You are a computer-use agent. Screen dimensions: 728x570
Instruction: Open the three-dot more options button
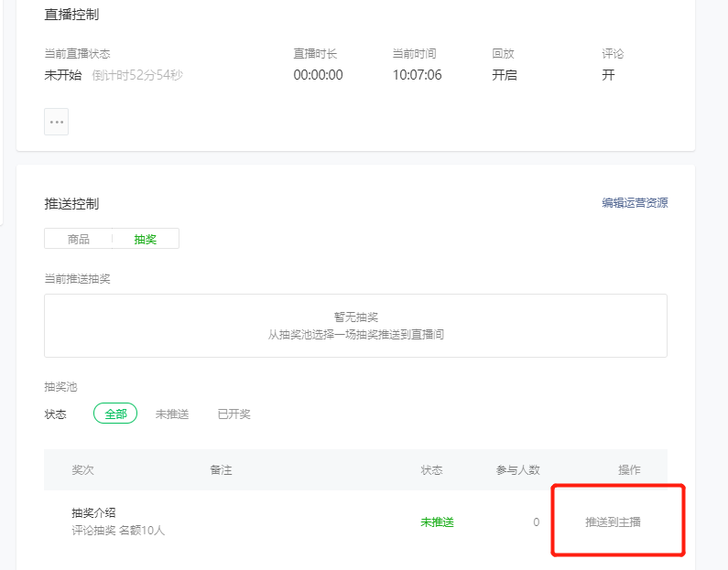point(56,122)
